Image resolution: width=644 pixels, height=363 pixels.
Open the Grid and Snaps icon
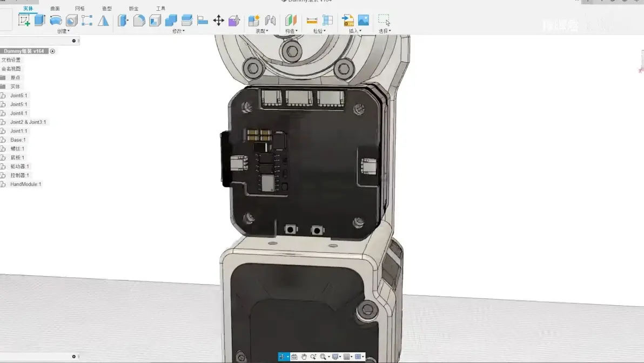[x=347, y=357]
